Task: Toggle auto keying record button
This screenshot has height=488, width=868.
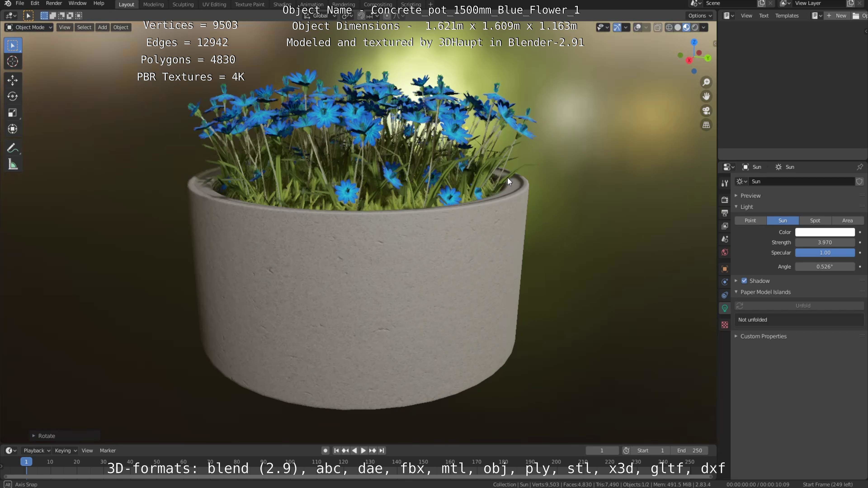Action: [x=325, y=451]
